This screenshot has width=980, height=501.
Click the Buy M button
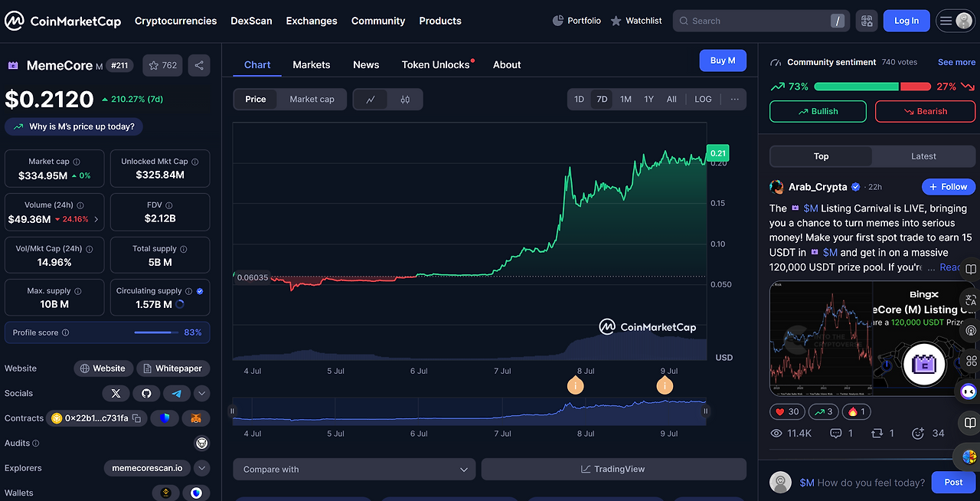tap(723, 61)
